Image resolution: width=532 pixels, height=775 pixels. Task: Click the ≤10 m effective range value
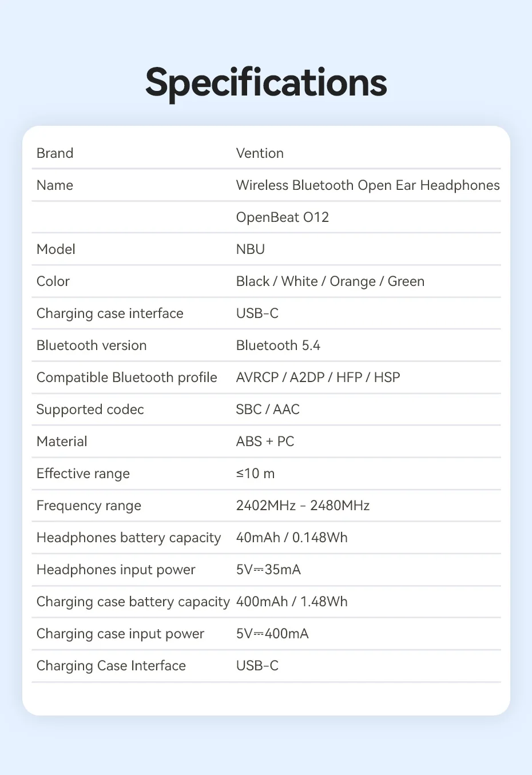(255, 474)
